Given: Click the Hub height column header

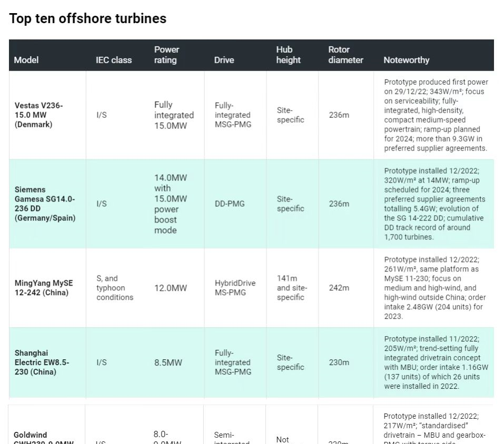Looking at the screenshot, I should coord(288,55).
